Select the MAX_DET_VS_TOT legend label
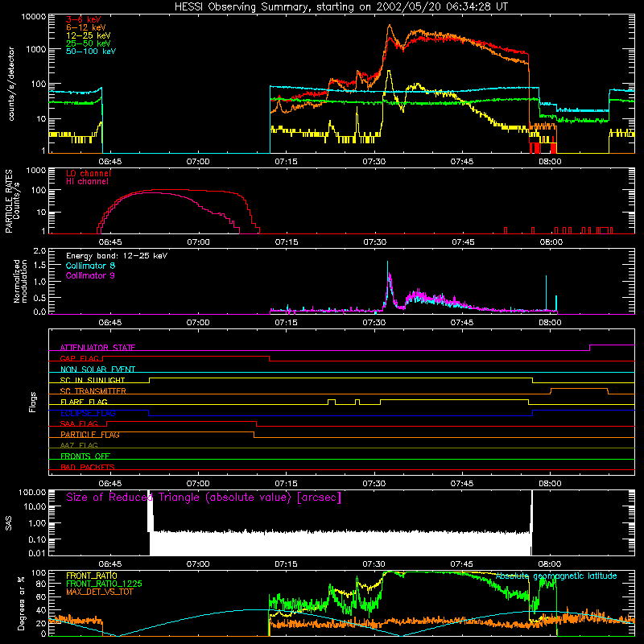 (x=99, y=592)
